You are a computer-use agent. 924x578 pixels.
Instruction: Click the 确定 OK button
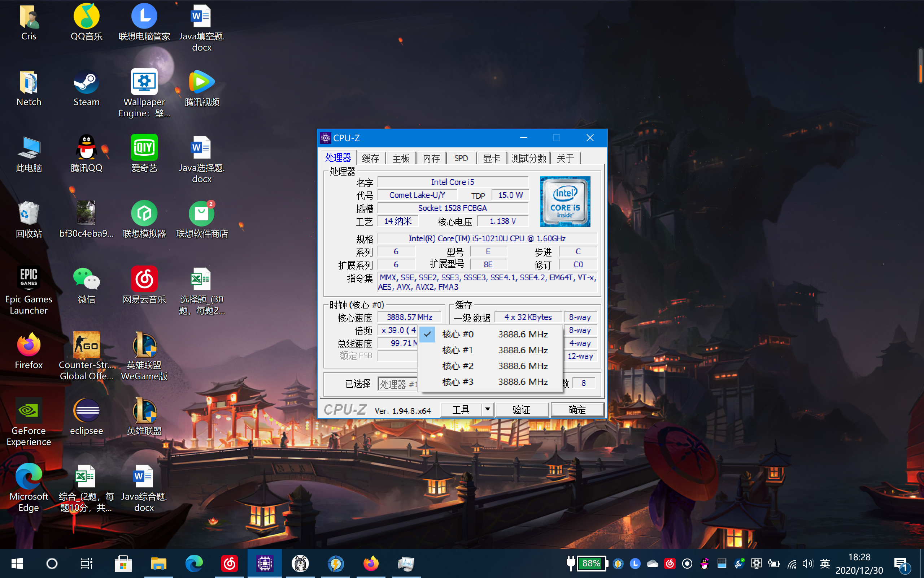pos(577,410)
